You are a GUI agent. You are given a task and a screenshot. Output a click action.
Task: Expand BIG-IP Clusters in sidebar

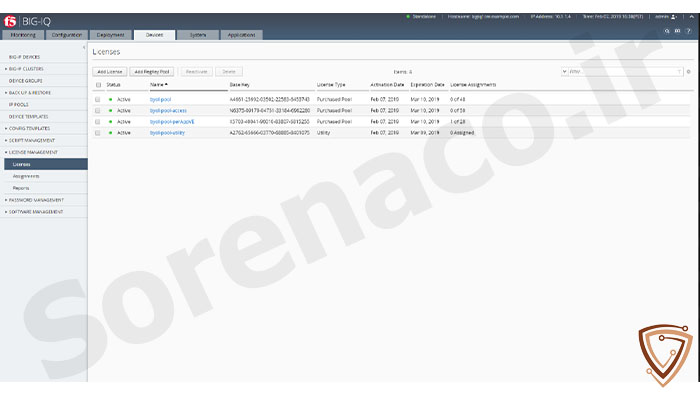pos(26,69)
